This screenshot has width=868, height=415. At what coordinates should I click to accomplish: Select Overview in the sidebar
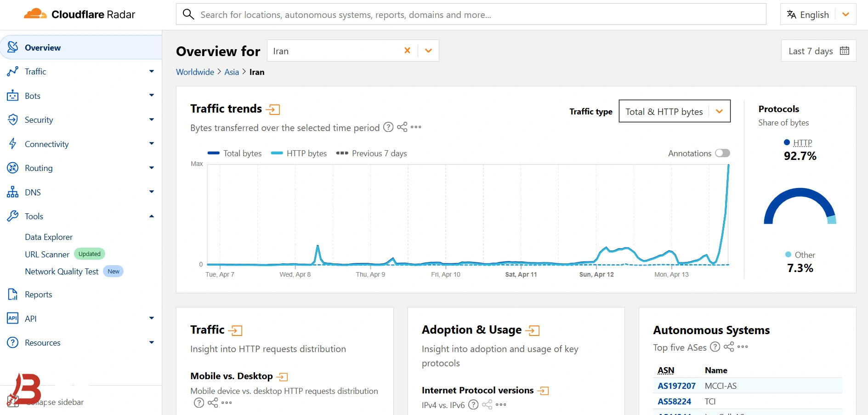tap(81, 47)
